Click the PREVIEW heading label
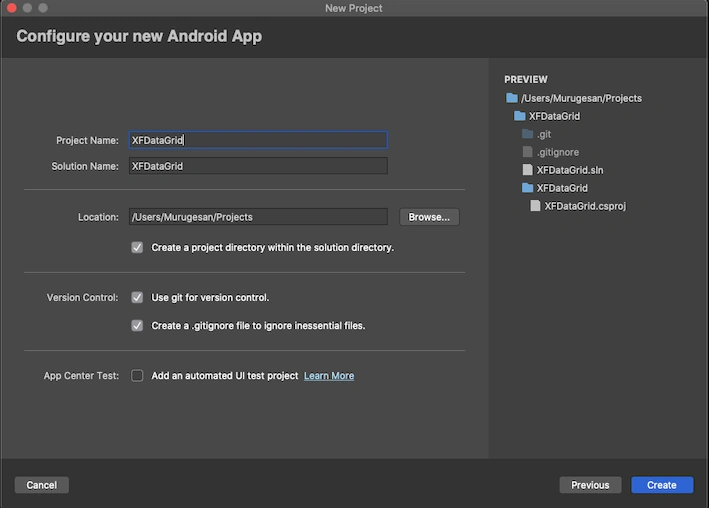 tap(526, 79)
